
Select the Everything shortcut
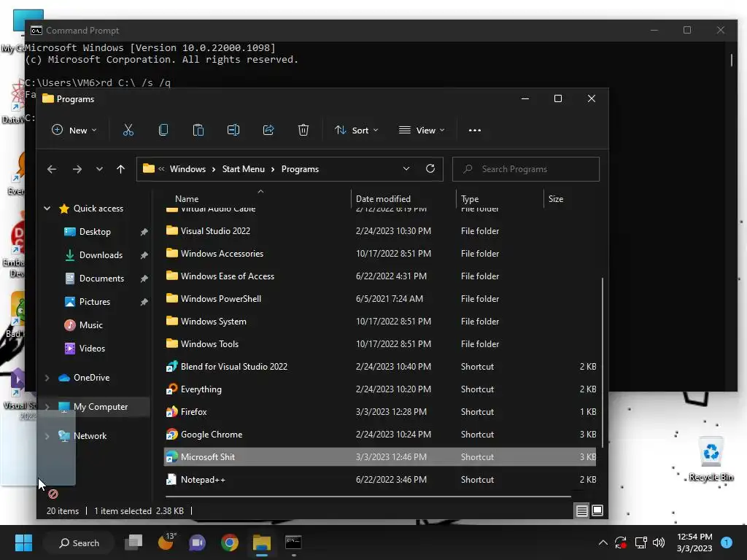379,389
